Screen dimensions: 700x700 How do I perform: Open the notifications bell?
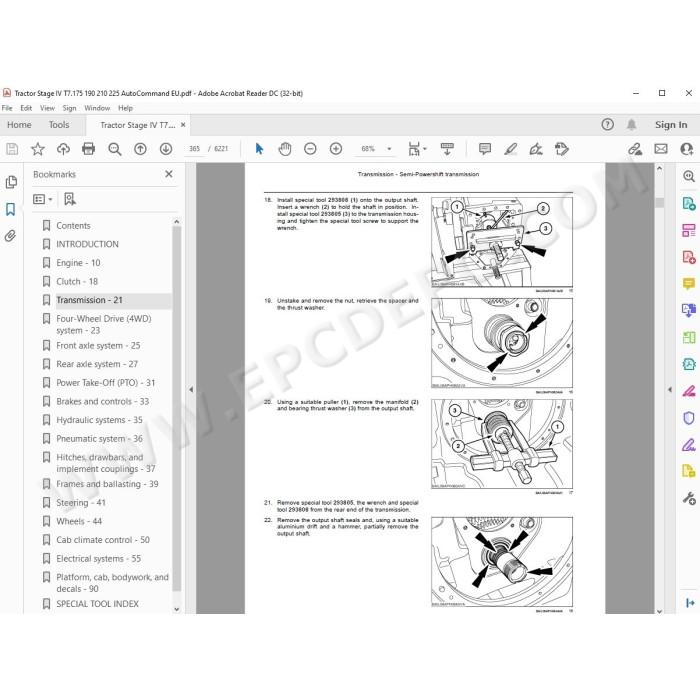pyautogui.click(x=631, y=125)
